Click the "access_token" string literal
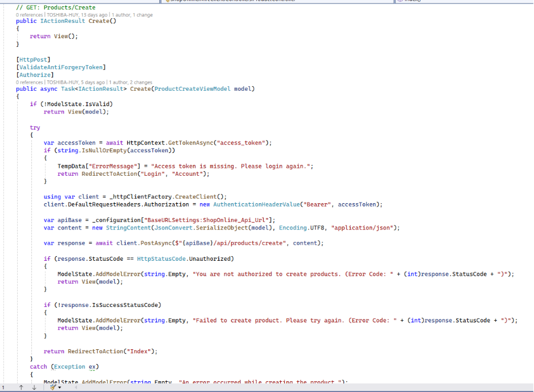The width and height of the screenshot is (534, 392). [244, 143]
